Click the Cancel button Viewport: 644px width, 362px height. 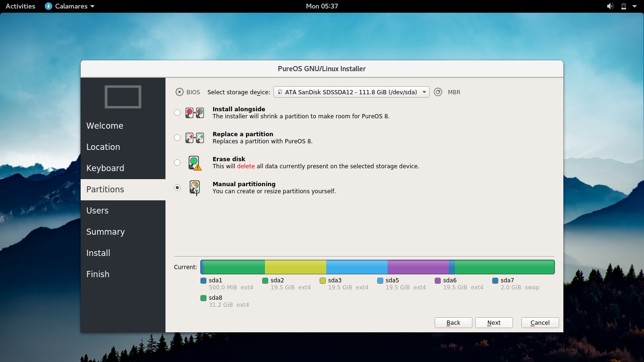click(539, 322)
